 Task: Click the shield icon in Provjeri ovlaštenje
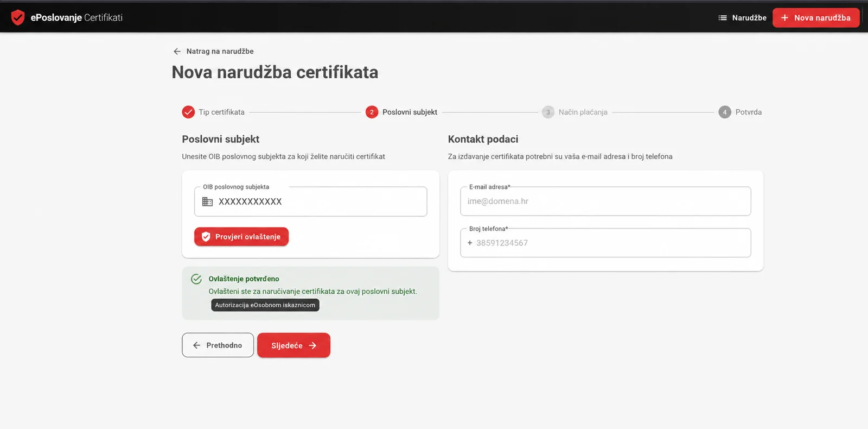point(206,237)
